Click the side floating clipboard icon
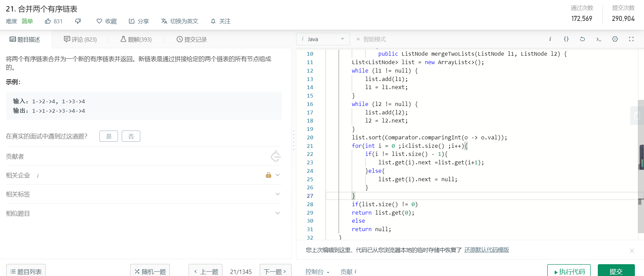The height and width of the screenshot is (276, 644). (637, 116)
